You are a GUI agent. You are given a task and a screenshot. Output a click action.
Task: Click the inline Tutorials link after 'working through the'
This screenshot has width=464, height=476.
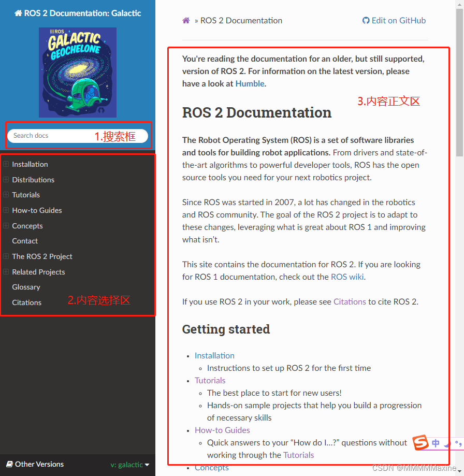click(x=299, y=455)
